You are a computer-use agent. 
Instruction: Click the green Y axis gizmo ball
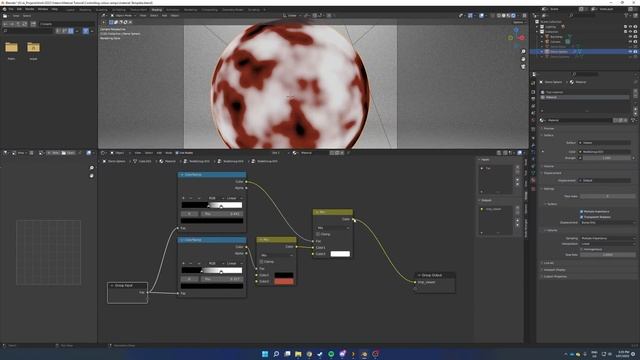click(511, 38)
